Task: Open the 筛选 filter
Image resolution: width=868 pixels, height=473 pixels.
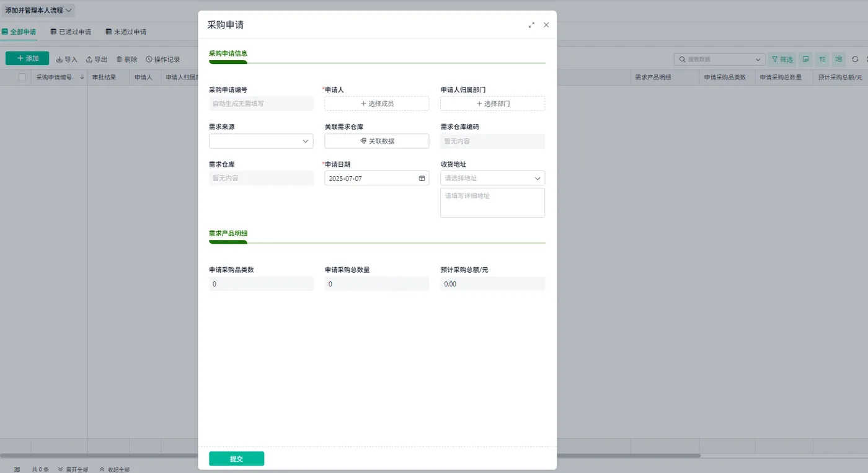Action: point(782,59)
